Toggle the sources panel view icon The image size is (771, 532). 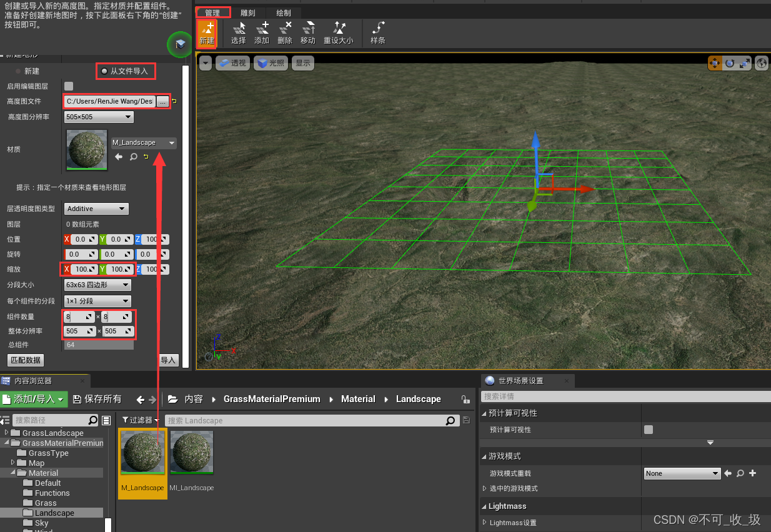pyautogui.click(x=5, y=420)
